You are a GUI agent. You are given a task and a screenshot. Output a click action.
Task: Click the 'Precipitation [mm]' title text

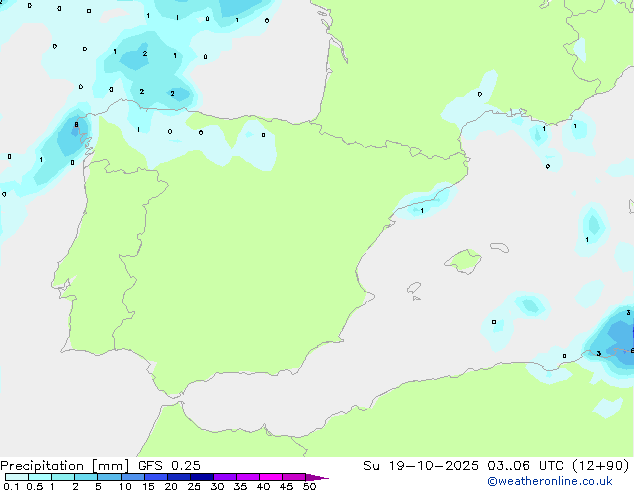point(65,466)
